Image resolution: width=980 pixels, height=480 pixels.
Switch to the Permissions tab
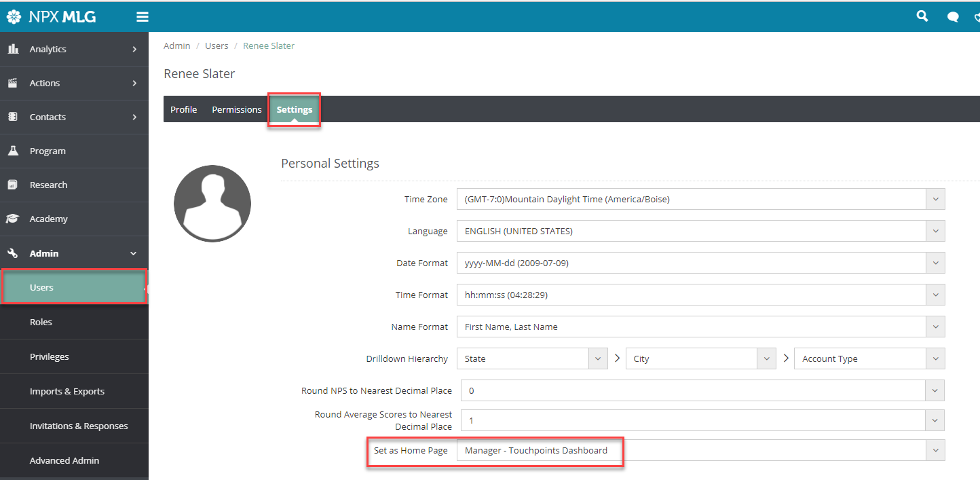pos(237,109)
